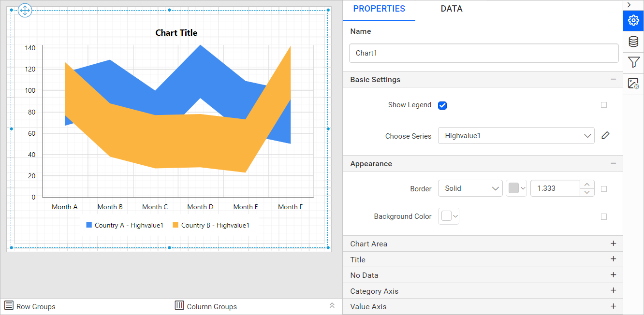Open the Filter funnel panel icon
This screenshot has width=644, height=315.
point(633,62)
